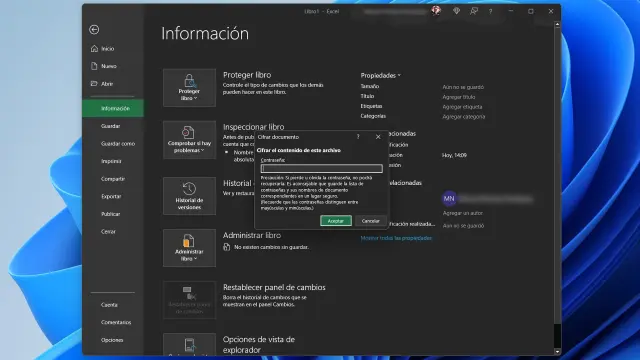Click Agregar categoría property field

coord(464,117)
